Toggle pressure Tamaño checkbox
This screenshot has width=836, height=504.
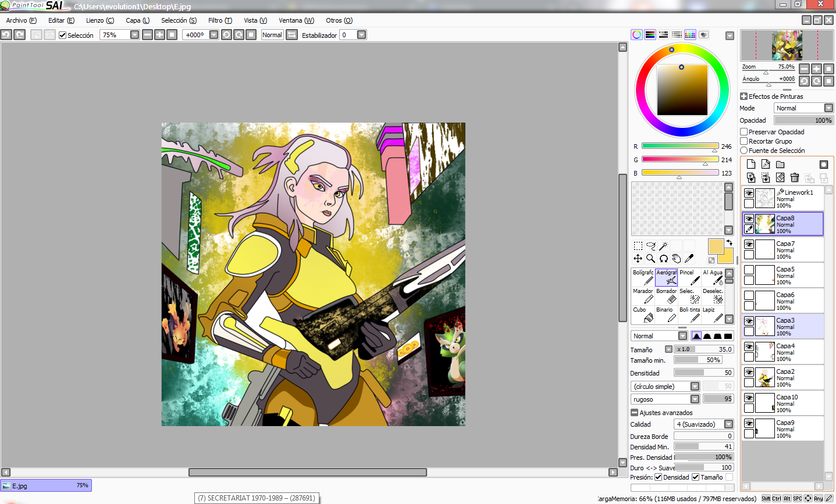click(695, 477)
